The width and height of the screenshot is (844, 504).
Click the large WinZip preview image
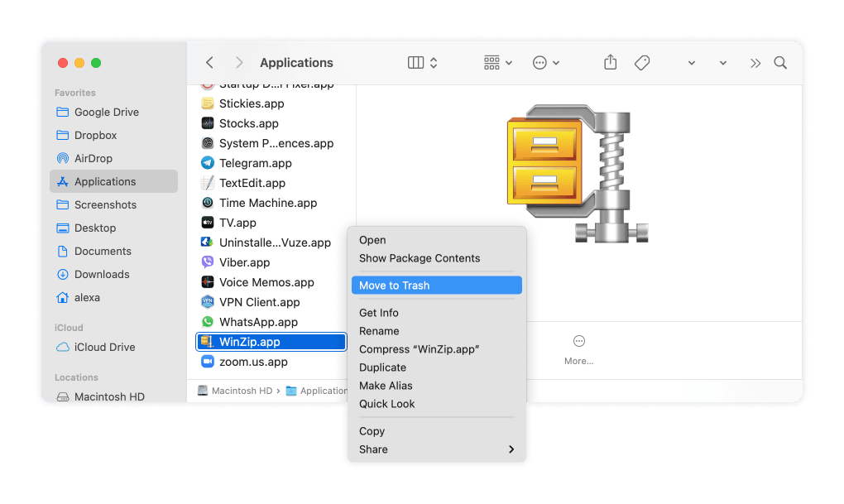click(x=577, y=174)
